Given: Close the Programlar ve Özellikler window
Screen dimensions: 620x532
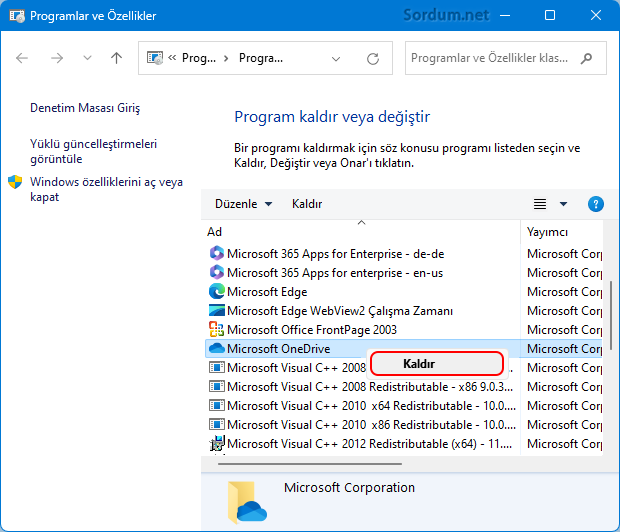Looking at the screenshot, I should 595,15.
